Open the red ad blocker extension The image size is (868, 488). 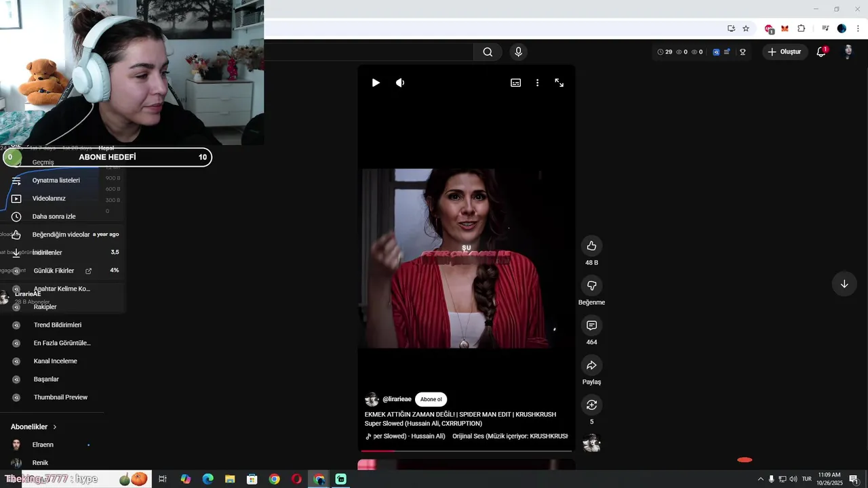(769, 29)
